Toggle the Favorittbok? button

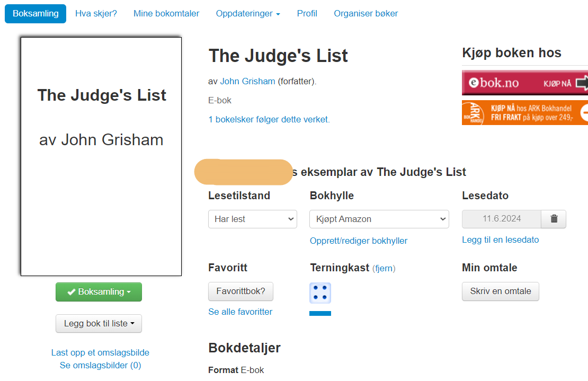pos(240,291)
